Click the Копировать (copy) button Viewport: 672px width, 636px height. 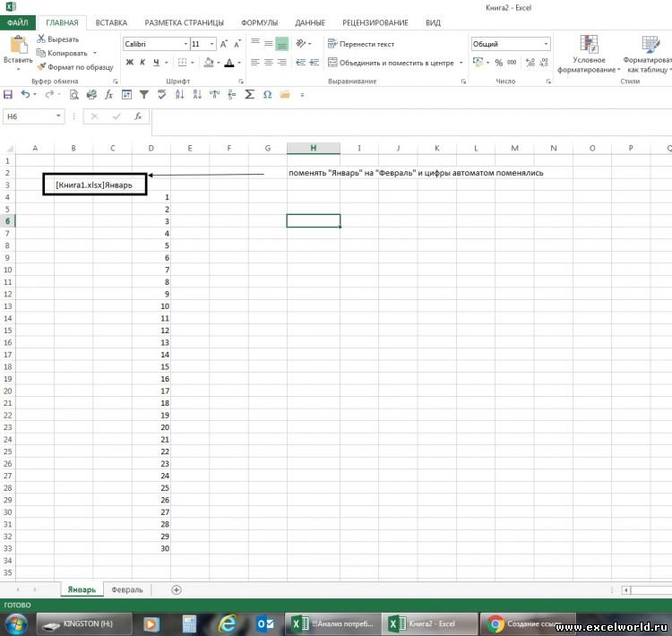pos(62,53)
